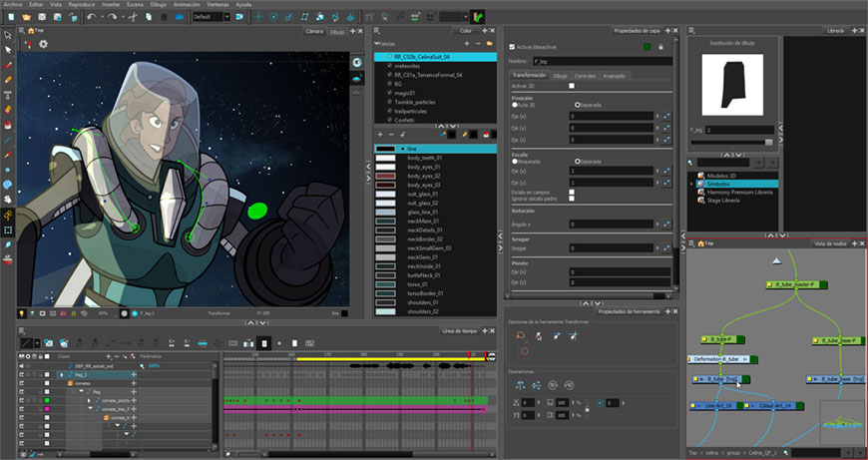Select the body_eyes_02 color swatch
Screen dimensions: 868x460
tap(386, 176)
